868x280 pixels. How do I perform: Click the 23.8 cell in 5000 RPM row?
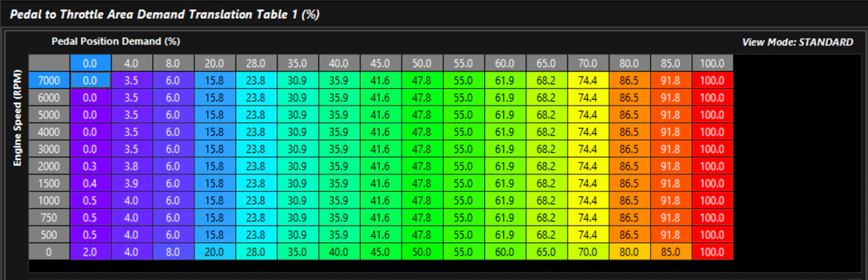coord(256,114)
